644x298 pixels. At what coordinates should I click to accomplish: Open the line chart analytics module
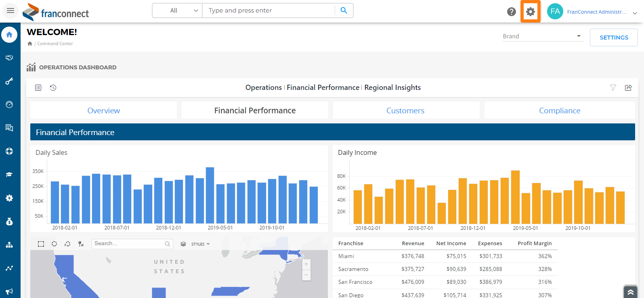(x=9, y=268)
